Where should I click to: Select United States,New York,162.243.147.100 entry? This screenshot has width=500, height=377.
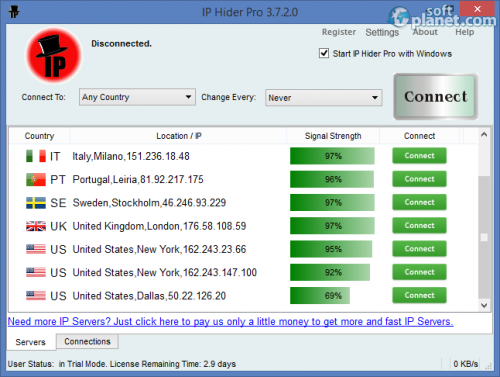pos(165,273)
